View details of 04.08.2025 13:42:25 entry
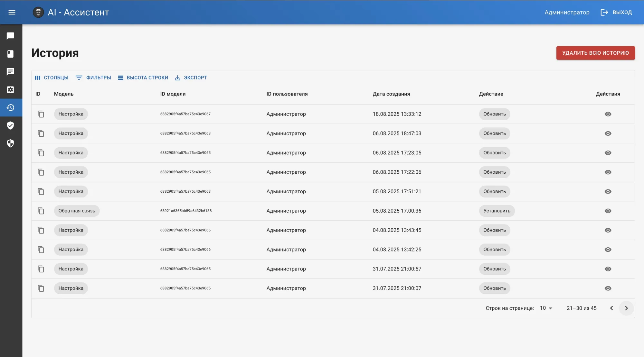Screen dimensions: 644x357 coord(608,250)
